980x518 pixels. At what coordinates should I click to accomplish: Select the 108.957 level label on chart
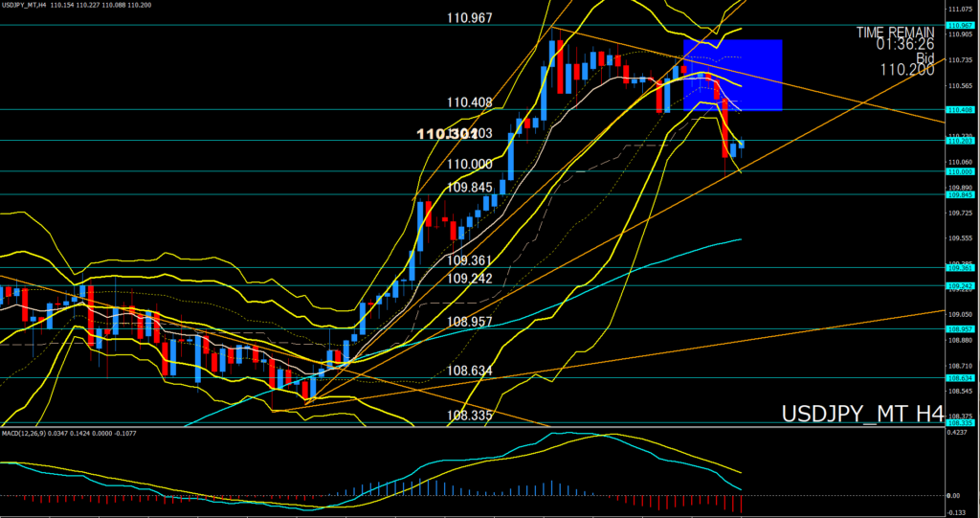click(x=469, y=322)
